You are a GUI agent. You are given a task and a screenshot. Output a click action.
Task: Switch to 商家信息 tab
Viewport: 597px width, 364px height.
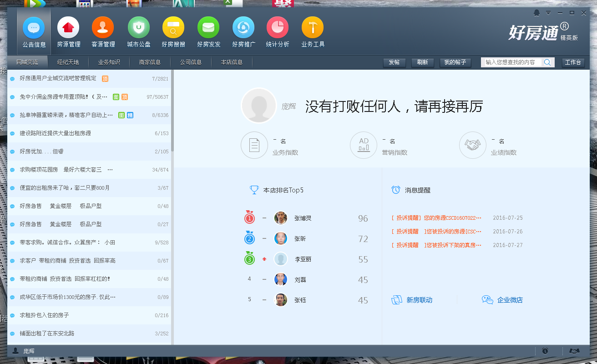(150, 62)
